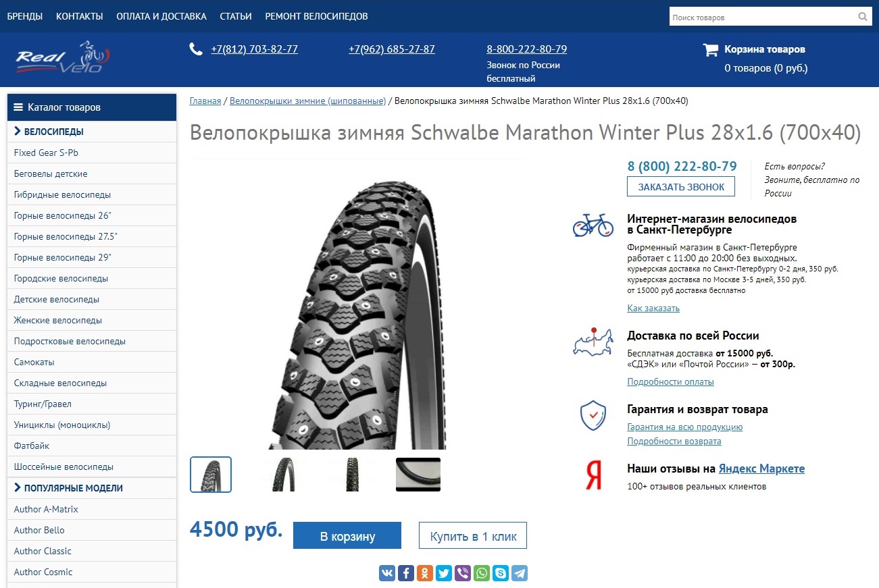Share the product on VK
This screenshot has height=588, width=879.
click(x=387, y=573)
